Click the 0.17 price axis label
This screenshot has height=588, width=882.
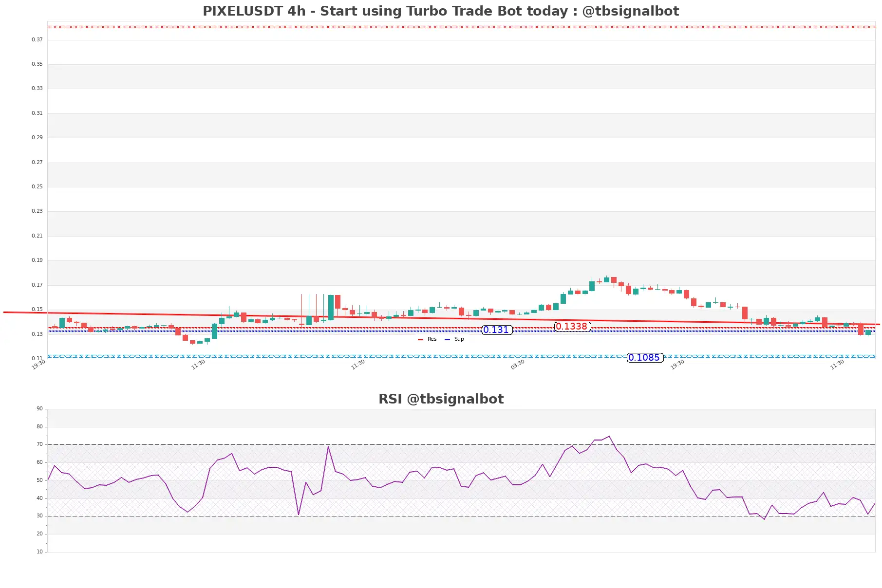pos(37,285)
